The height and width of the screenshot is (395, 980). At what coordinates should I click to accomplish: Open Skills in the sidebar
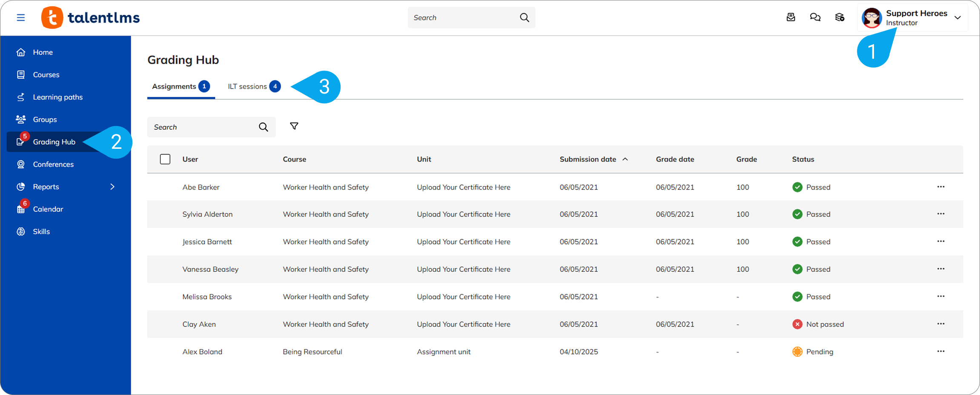[x=41, y=232]
